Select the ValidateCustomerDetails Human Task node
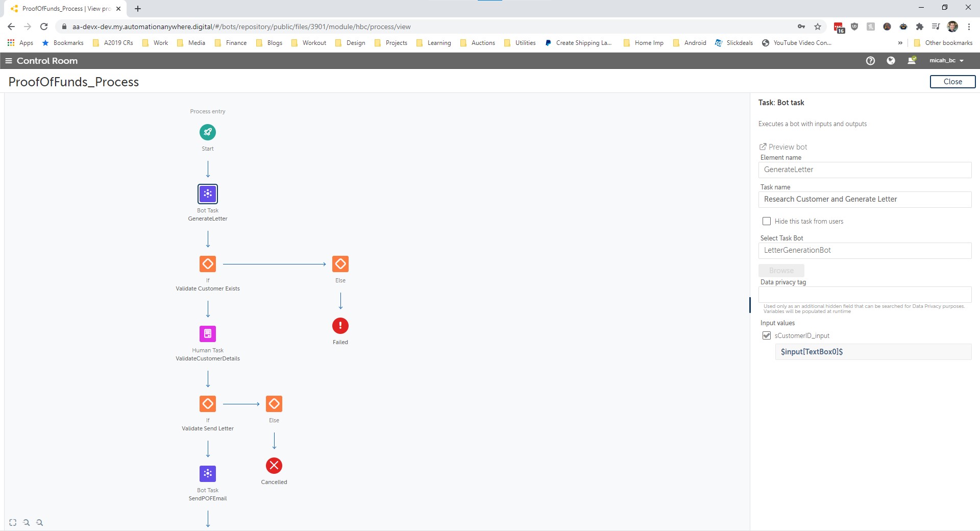 coord(208,334)
